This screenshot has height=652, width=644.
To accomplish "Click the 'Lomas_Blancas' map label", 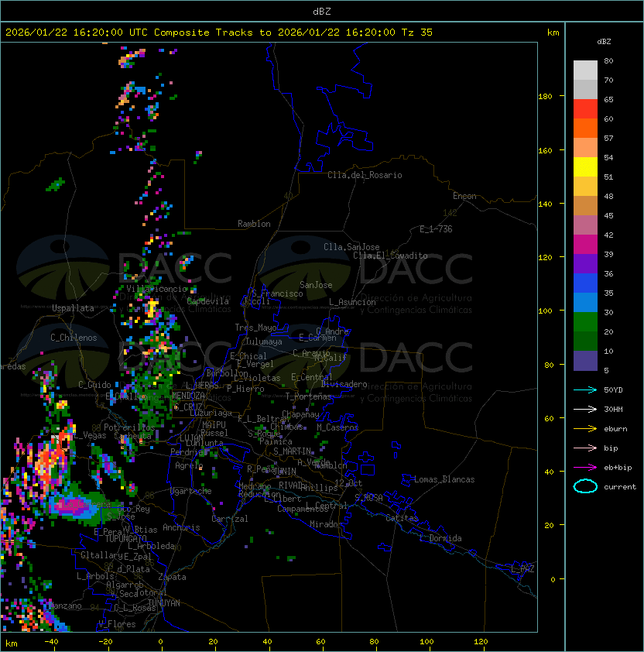I will [x=444, y=479].
